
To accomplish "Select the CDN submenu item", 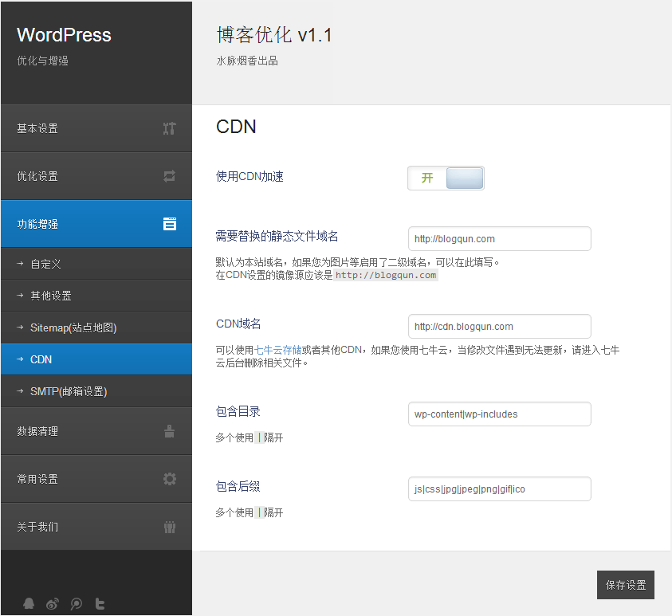I will [x=96, y=359].
